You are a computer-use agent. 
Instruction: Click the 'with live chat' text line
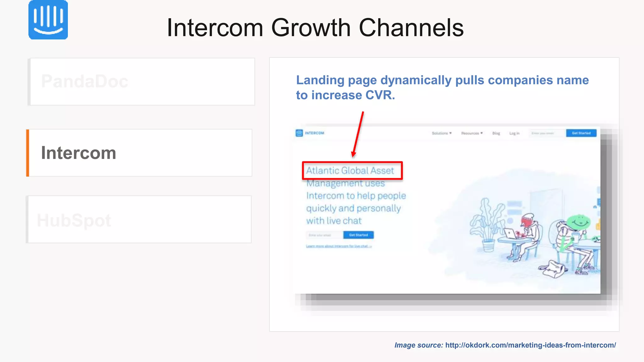(334, 221)
